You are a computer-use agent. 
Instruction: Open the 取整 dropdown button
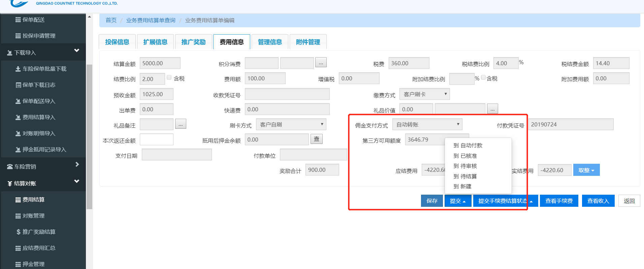coord(586,170)
